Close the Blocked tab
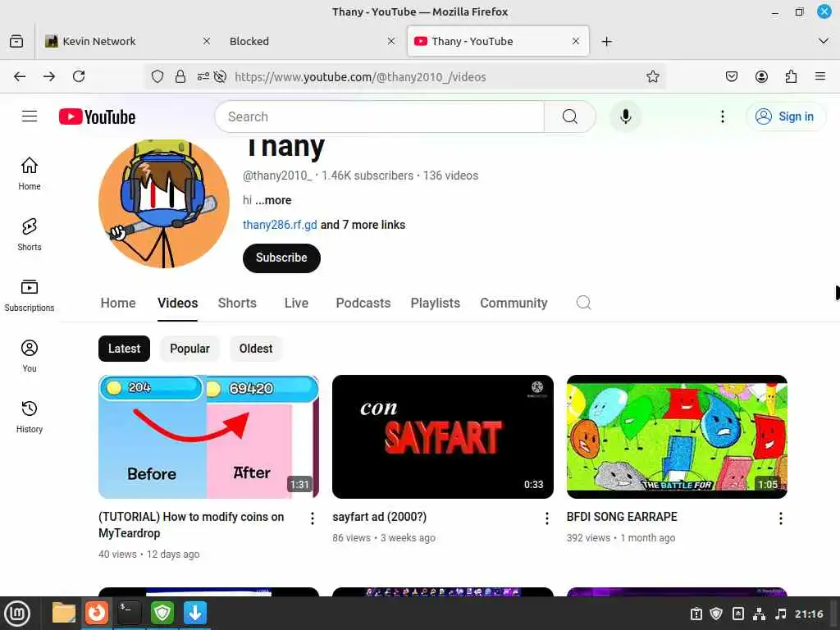840x630 pixels. (391, 41)
